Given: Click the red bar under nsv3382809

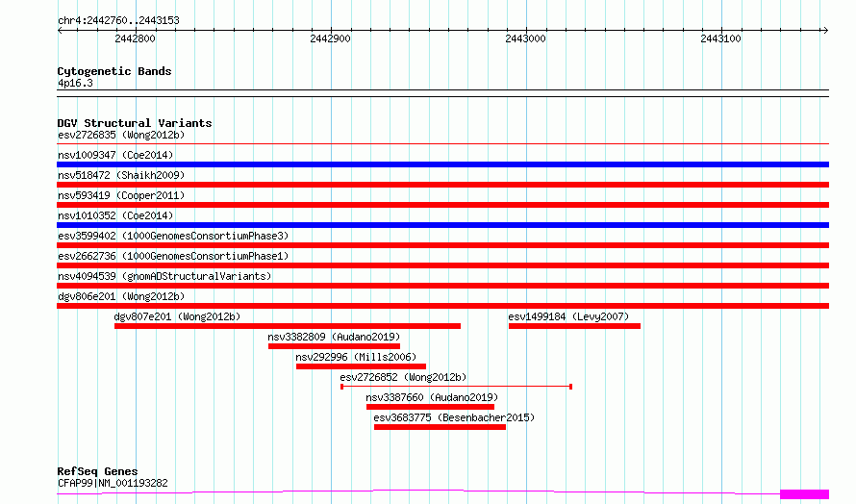Looking at the screenshot, I should 334,346.
